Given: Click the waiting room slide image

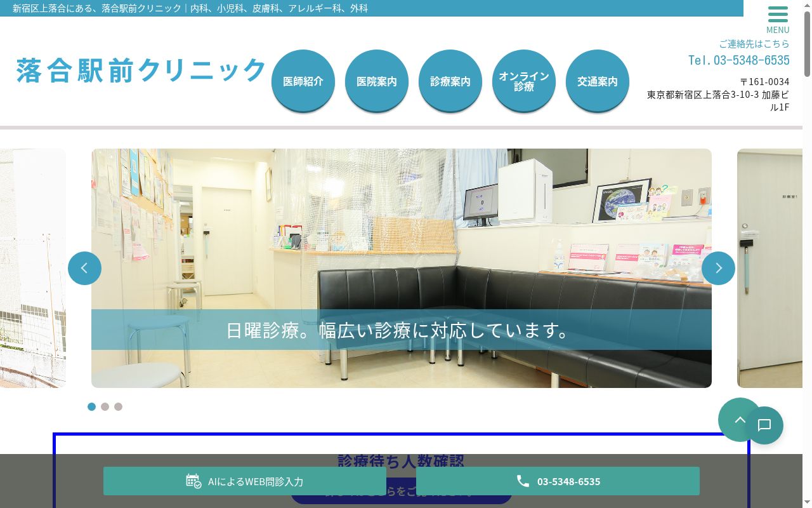Looking at the screenshot, I should click(402, 268).
